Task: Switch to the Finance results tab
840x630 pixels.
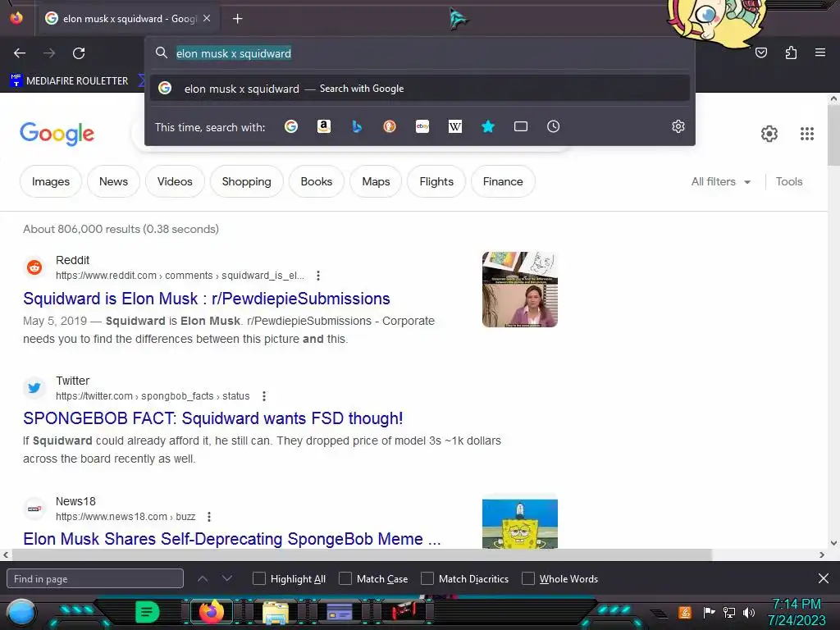Action: pyautogui.click(x=503, y=181)
